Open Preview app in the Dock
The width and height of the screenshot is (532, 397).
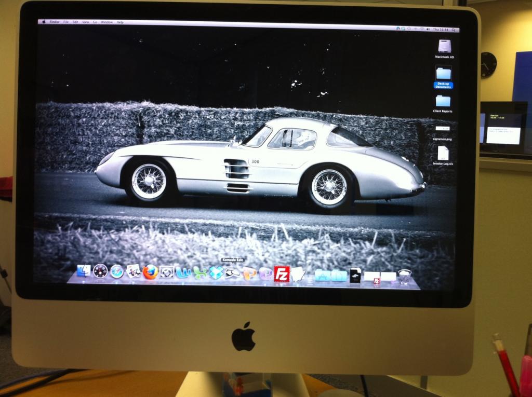tap(134, 271)
